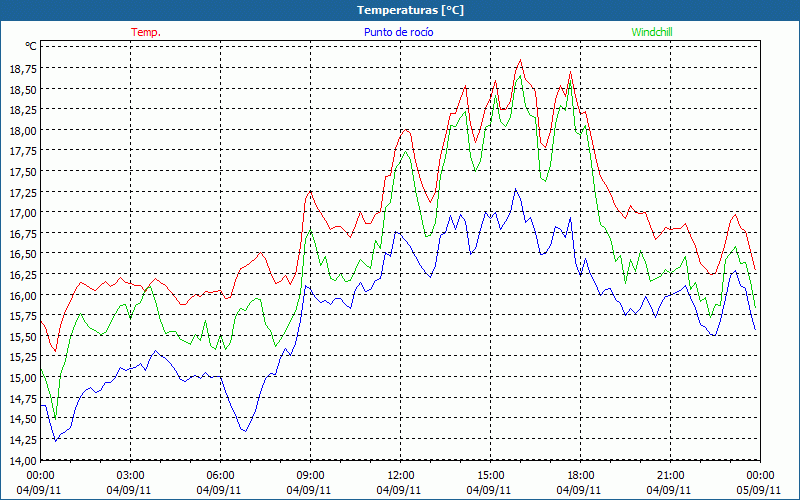Click the '15:00' time label

click(x=490, y=476)
